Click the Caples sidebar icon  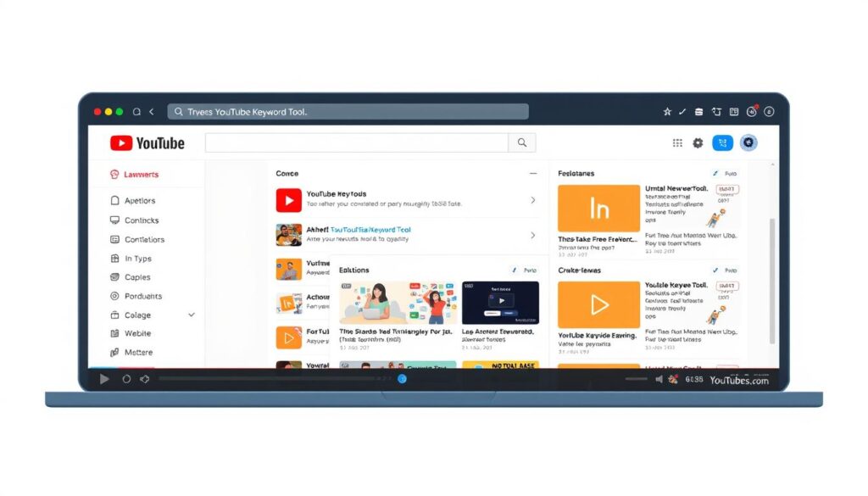tap(114, 276)
